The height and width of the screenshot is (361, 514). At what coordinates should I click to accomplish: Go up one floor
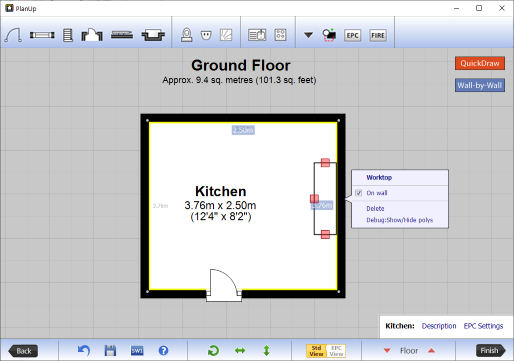tap(431, 351)
